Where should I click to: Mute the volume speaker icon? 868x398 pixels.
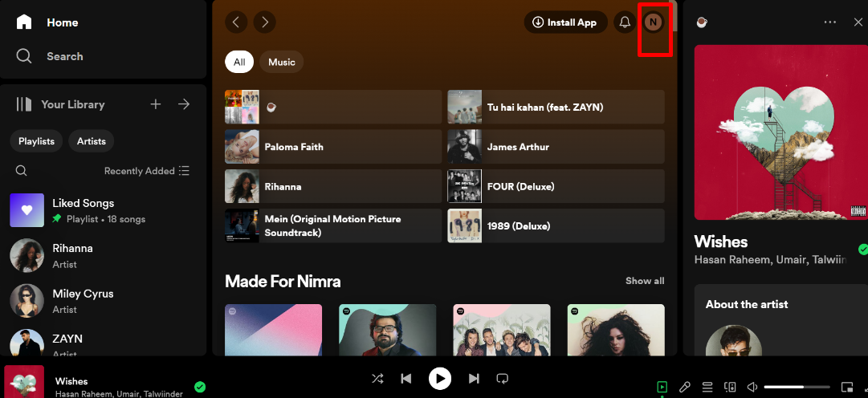(752, 387)
